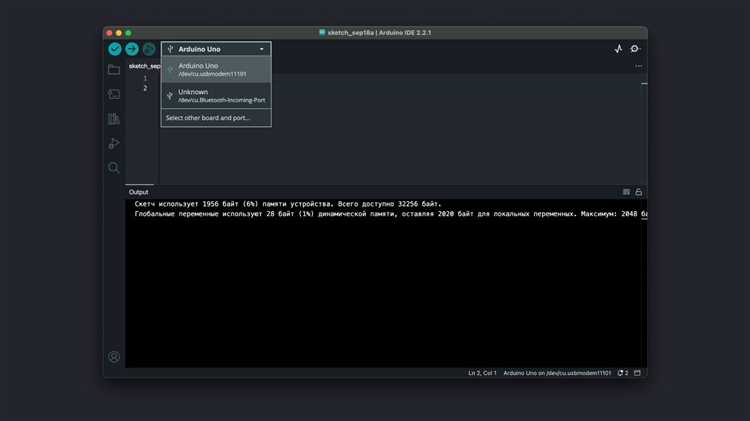Viewport: 750px width, 421px height.
Task: Open the editor tab overflow menu
Action: click(639, 66)
